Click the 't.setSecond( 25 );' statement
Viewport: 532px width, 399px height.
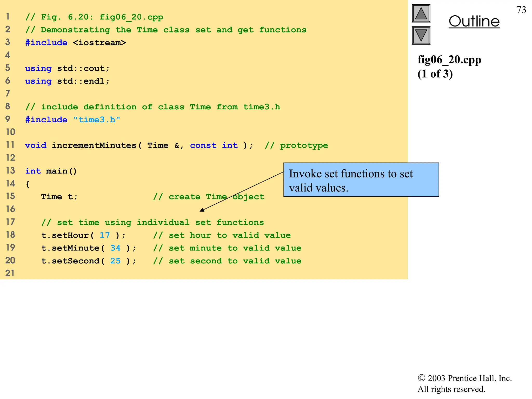coord(89,261)
